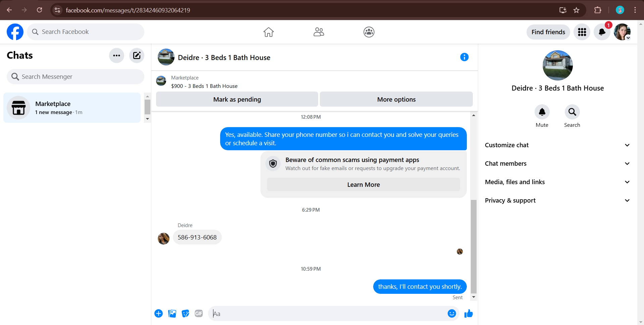Click the small seen-by avatar indicator
The height and width of the screenshot is (325, 644).
(x=460, y=252)
